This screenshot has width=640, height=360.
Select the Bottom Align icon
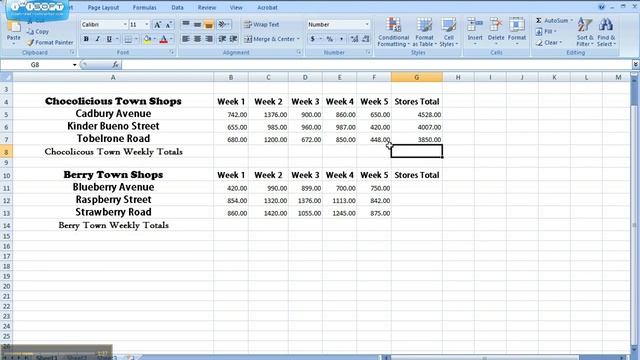(x=209, y=24)
